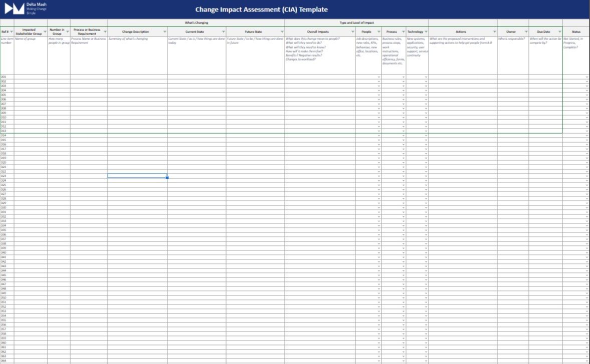
Task: Select the Change Impact Assessment title
Action: click(262, 10)
